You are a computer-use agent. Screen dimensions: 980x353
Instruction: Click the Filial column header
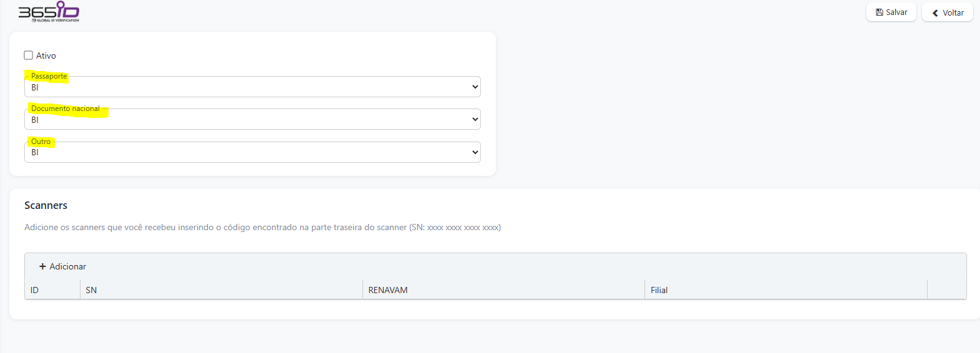click(x=659, y=290)
